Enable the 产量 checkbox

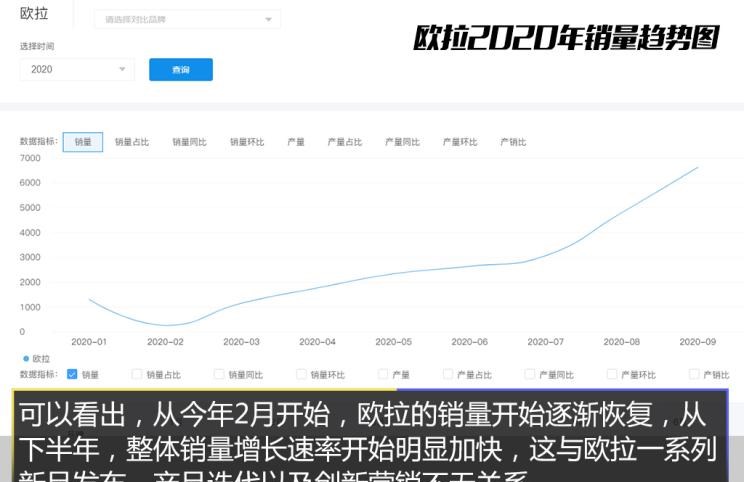383,374
